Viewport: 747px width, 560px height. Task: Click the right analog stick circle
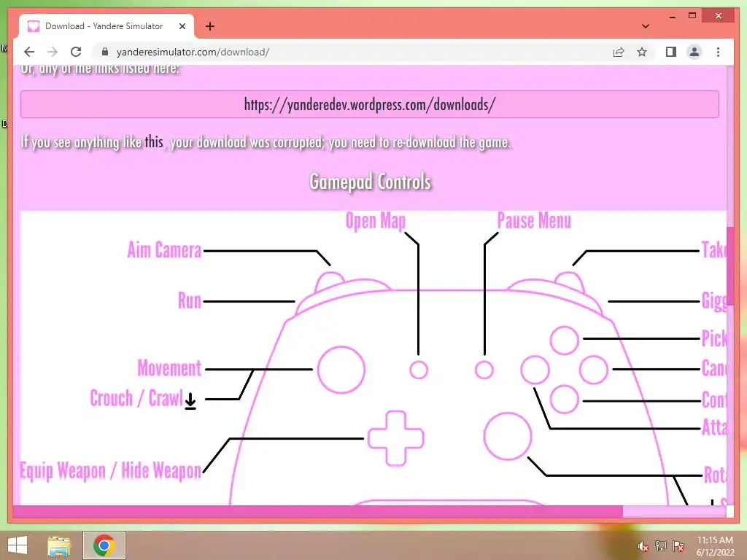[x=508, y=436]
